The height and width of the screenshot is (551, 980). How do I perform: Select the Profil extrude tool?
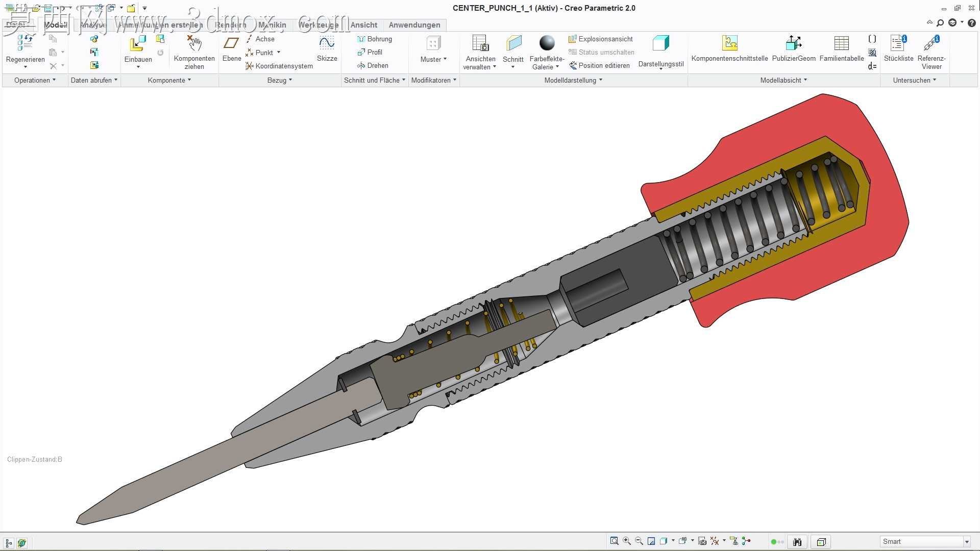click(370, 52)
